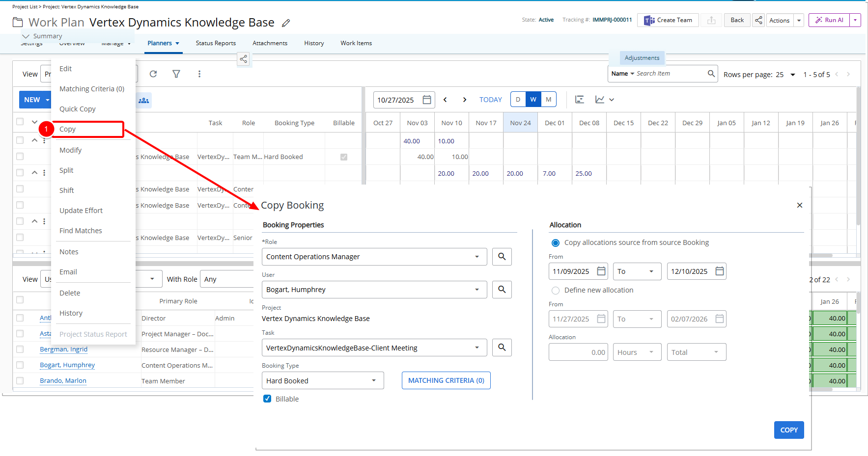The height and width of the screenshot is (456, 868).
Task: Open the Task dropdown for Client Meeting
Action: [476, 348]
